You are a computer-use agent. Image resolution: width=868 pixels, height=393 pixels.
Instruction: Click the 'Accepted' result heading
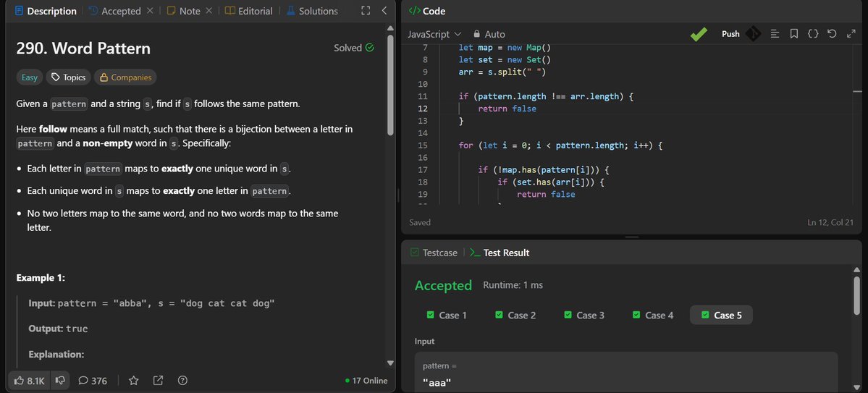pos(443,286)
